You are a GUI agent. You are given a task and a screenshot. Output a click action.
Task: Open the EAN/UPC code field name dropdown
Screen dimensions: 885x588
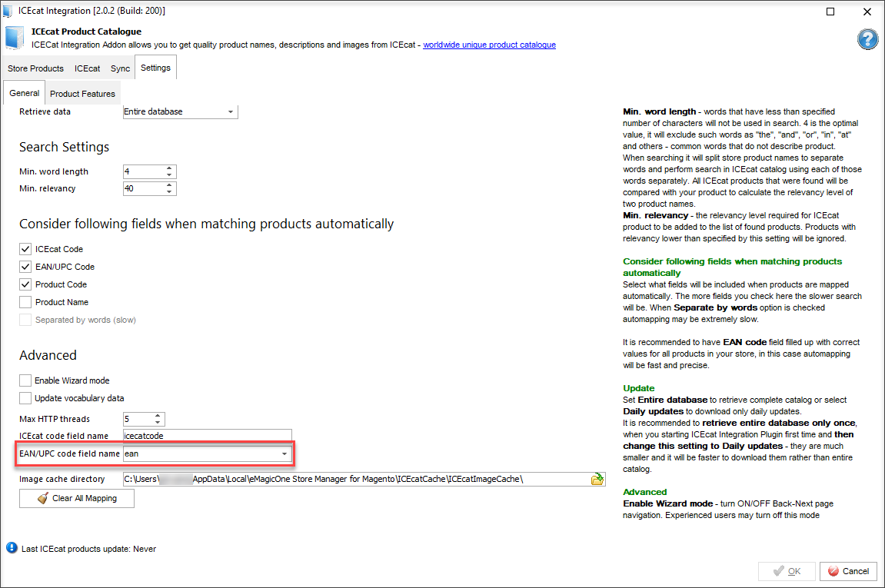[284, 454]
